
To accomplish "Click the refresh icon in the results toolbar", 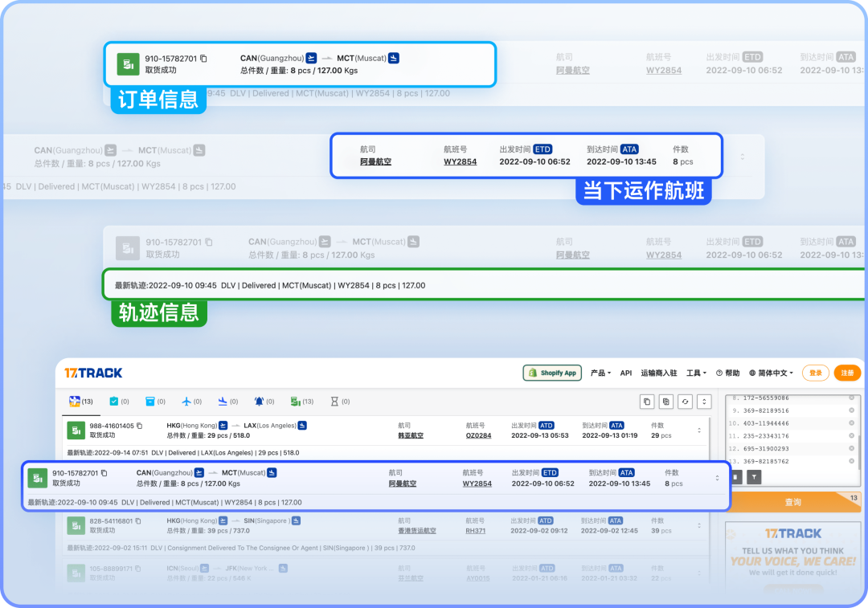I will coord(685,402).
